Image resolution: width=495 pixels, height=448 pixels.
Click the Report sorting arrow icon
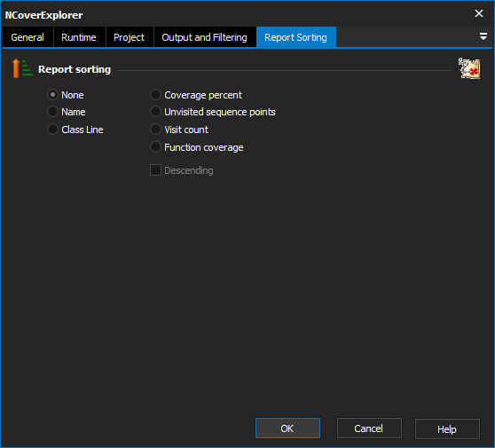click(x=22, y=68)
